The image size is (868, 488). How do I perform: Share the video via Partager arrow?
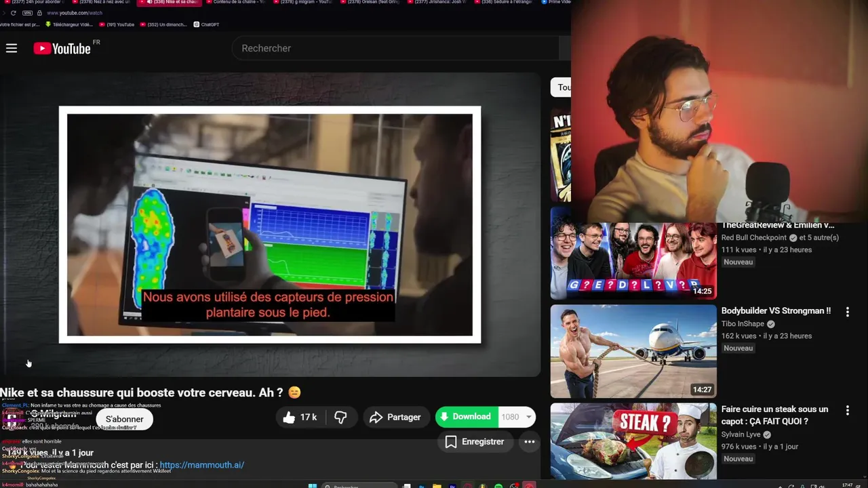point(395,418)
